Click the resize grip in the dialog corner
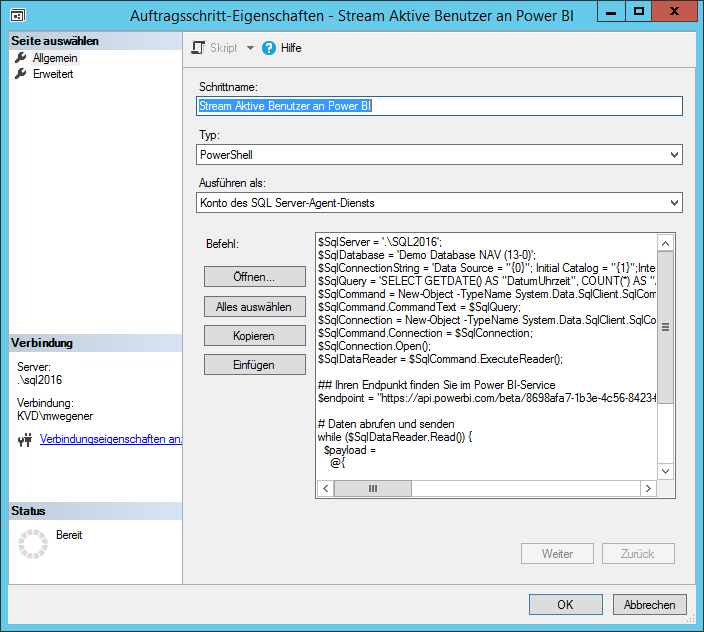 (691, 619)
